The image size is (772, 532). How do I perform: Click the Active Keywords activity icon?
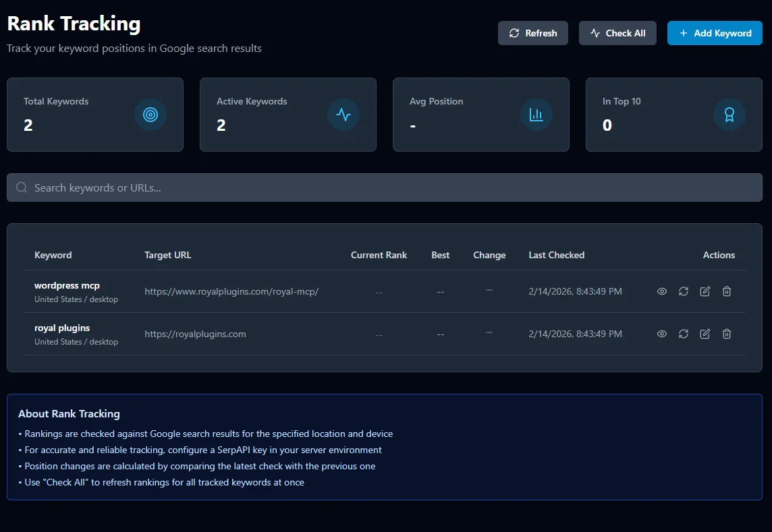click(x=343, y=115)
